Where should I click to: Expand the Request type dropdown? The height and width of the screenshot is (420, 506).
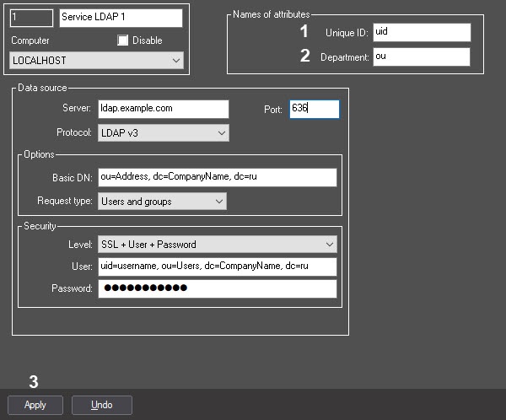(x=162, y=202)
